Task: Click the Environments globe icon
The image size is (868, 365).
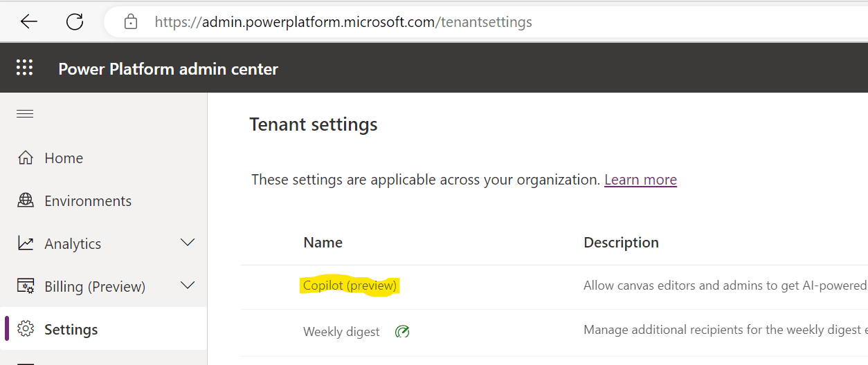Action: (x=26, y=200)
